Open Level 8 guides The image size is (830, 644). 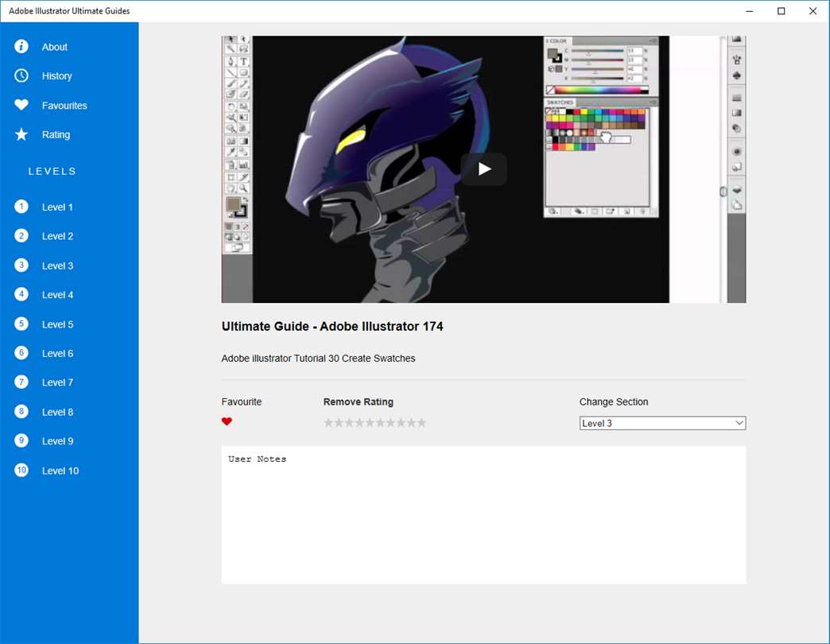57,412
